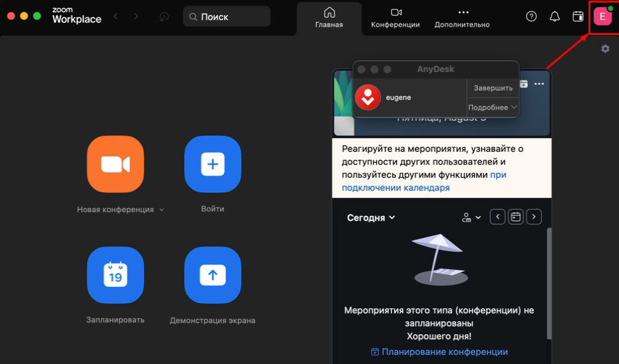Click in the Поиск search field
The image size is (619, 364).
[227, 17]
